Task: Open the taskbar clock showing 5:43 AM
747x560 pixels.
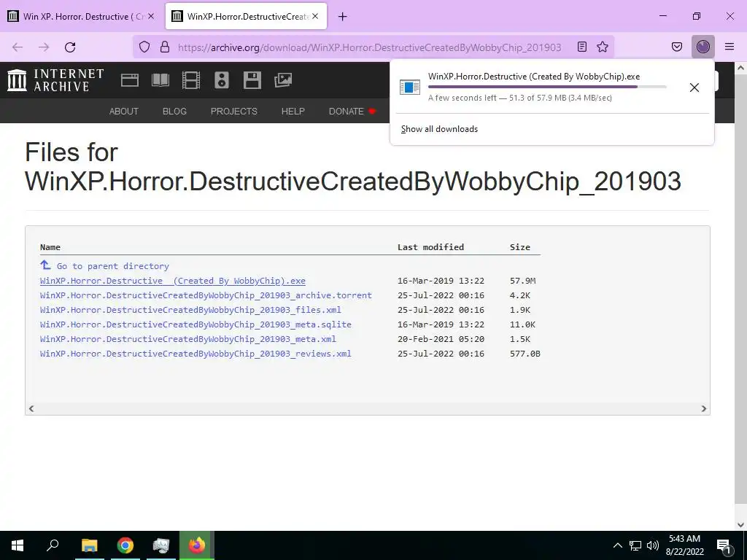Action: tap(684, 545)
